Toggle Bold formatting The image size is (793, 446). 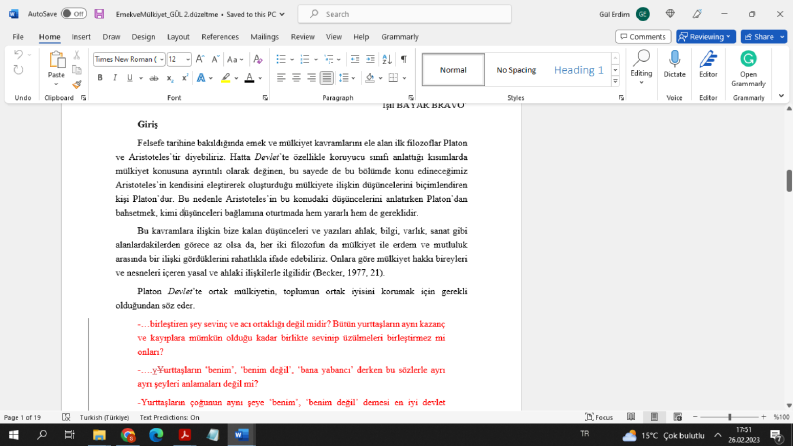coord(100,78)
